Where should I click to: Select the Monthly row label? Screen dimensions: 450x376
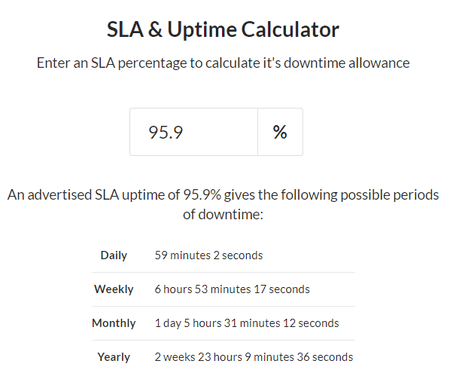[114, 323]
